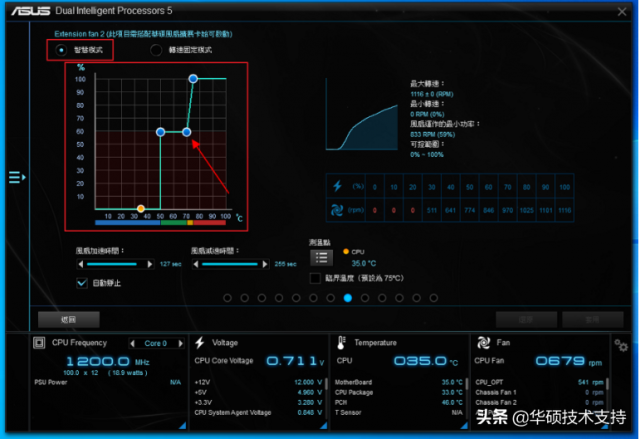The width and height of the screenshot is (640, 439).
Task: Click the Fan panel scrollbar
Action: tap(607, 384)
